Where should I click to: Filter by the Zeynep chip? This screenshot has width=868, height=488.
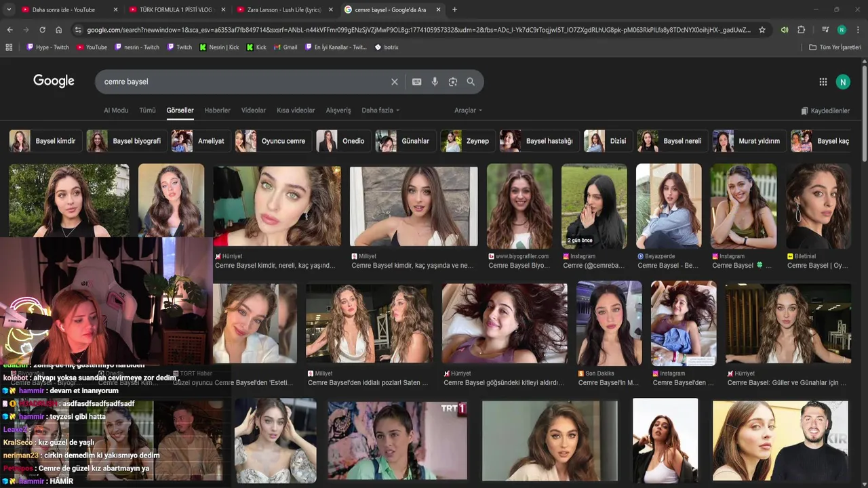click(468, 141)
